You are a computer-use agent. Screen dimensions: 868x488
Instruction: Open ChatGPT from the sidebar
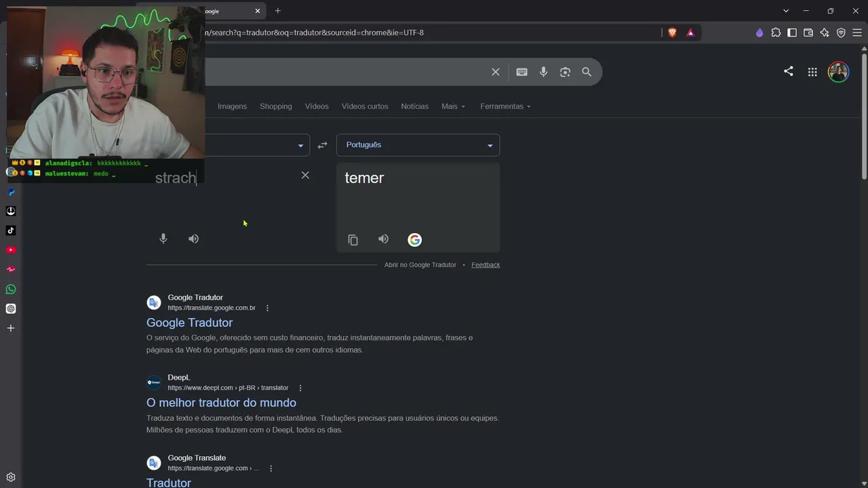coord(11,309)
